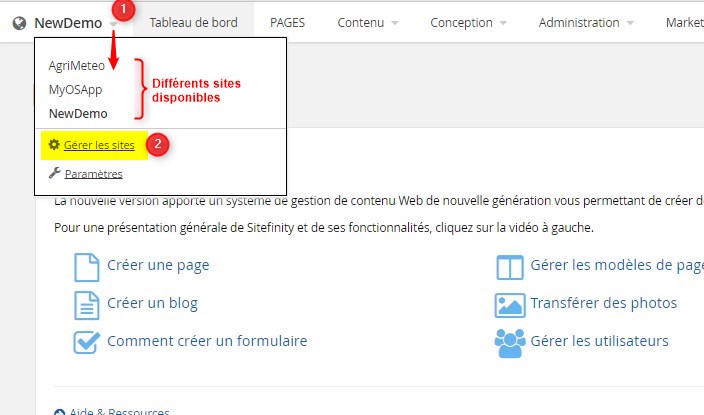Click the globe icon beside NewDemo
This screenshot has width=704, height=415.
[18, 22]
